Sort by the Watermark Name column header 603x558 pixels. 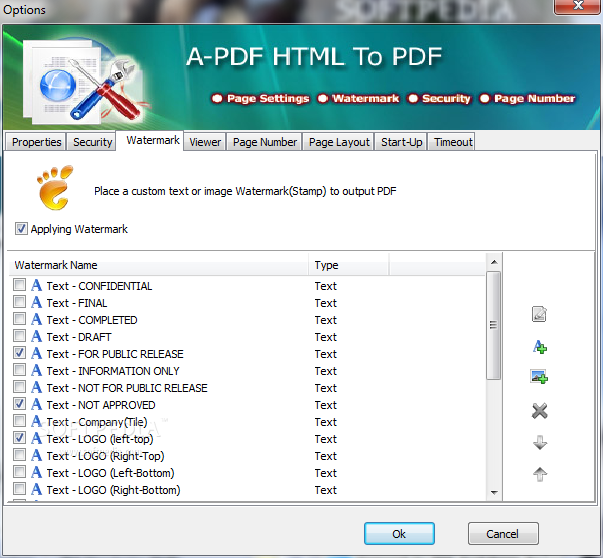pos(158,265)
